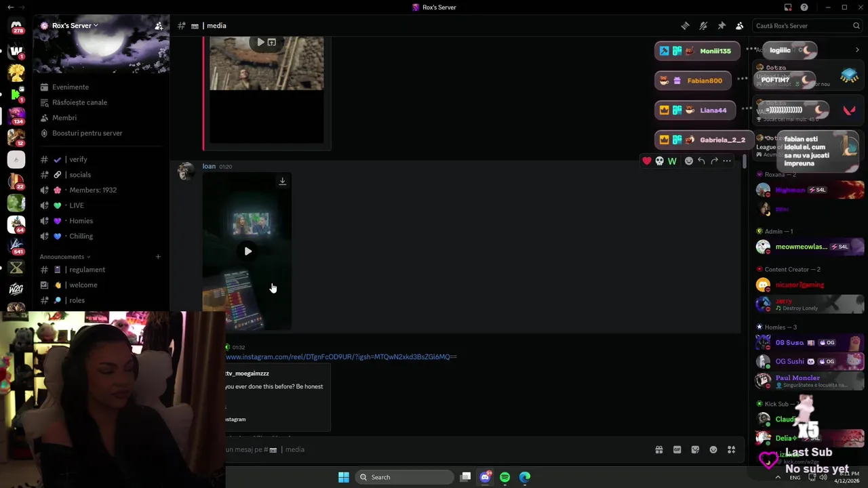Open Windows Start menu

pyautogui.click(x=344, y=477)
